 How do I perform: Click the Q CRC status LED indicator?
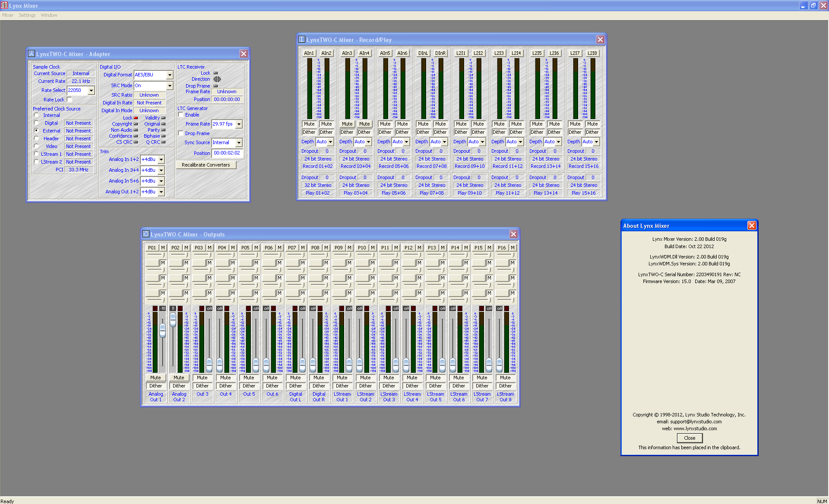coord(163,142)
